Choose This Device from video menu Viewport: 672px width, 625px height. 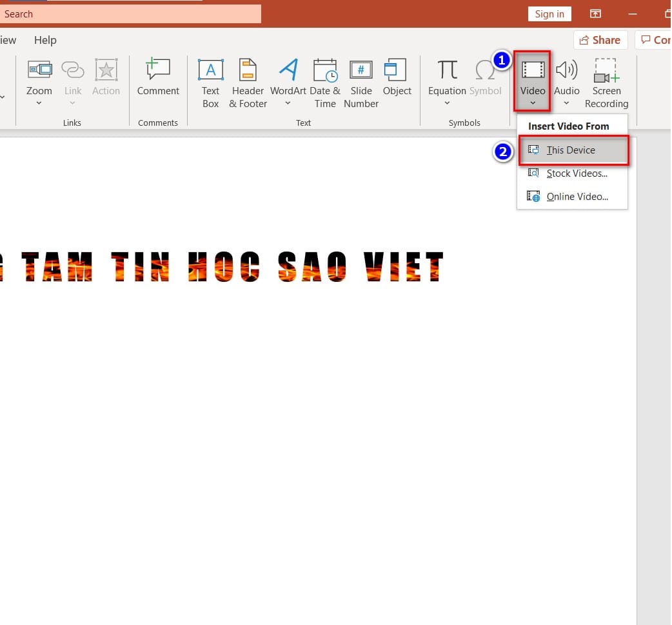click(574, 150)
